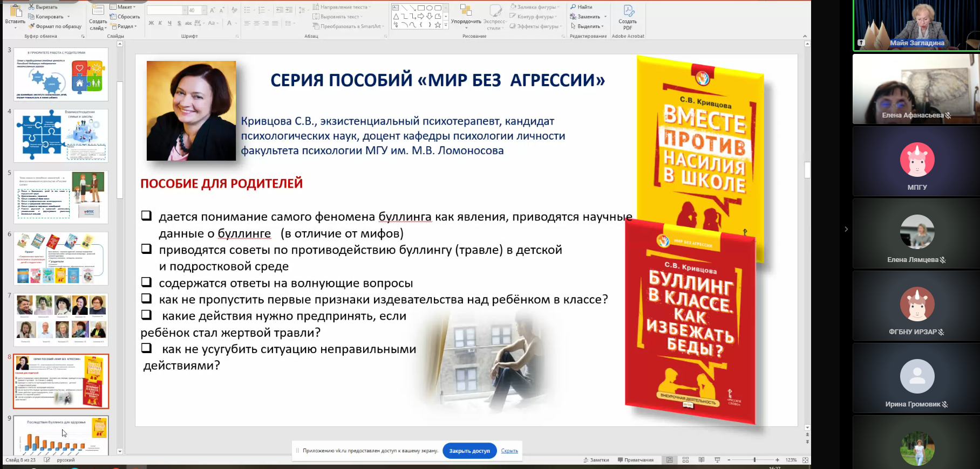Open font color dropdown arrow
The width and height of the screenshot is (980, 469).
[236, 23]
